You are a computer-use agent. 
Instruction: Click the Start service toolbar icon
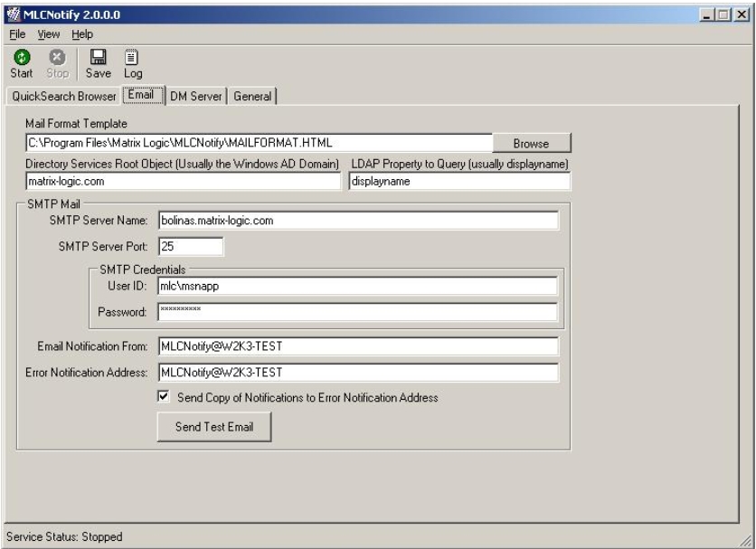[x=21, y=57]
